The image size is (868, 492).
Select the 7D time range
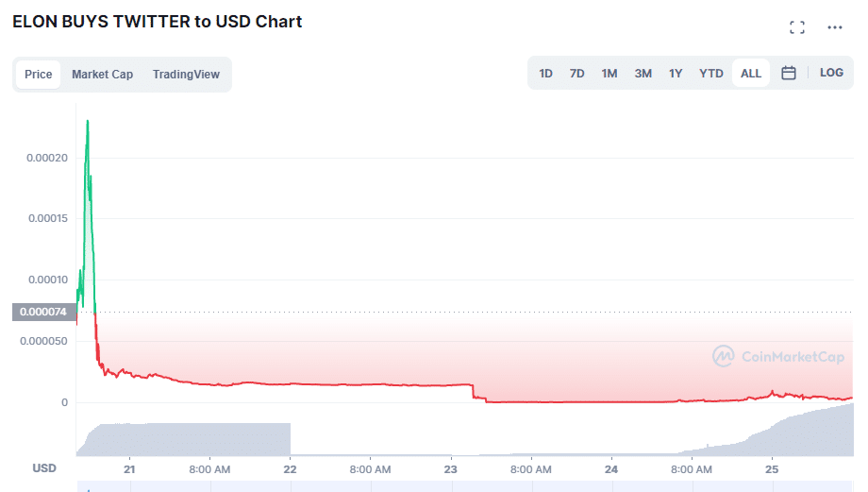click(577, 74)
